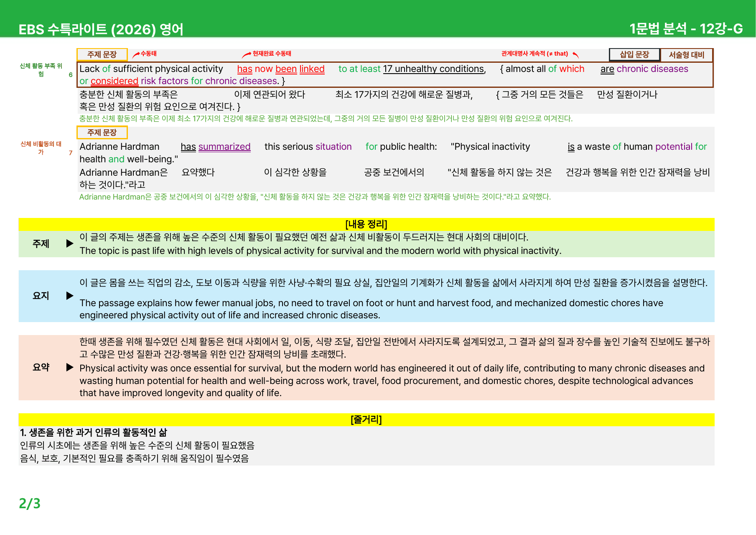Click the sentence starting 'The passage explains how fewer'
The height and width of the screenshot is (535, 756).
pyautogui.click(x=372, y=309)
